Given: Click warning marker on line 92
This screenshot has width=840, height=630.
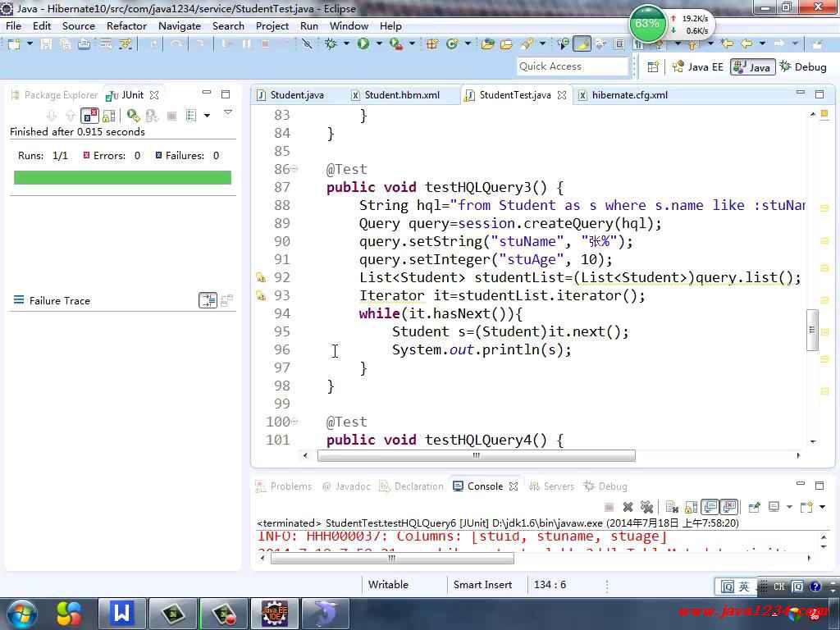Looking at the screenshot, I should (261, 277).
